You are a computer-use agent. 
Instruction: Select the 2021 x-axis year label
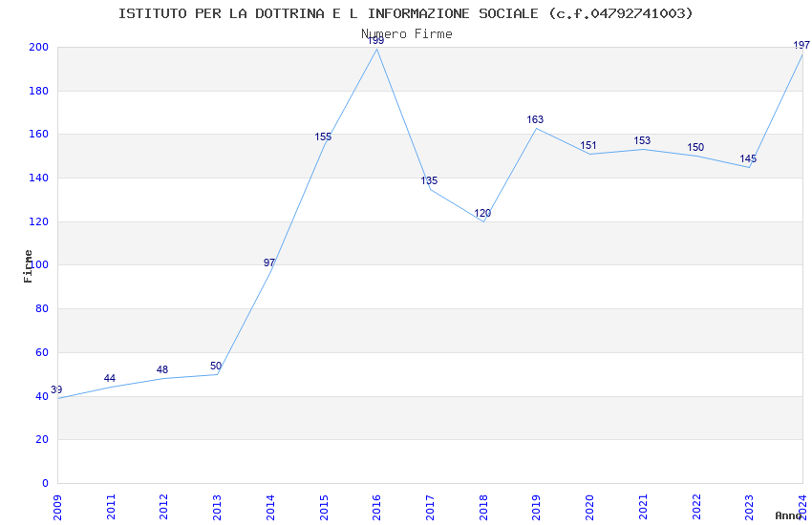pos(643,508)
